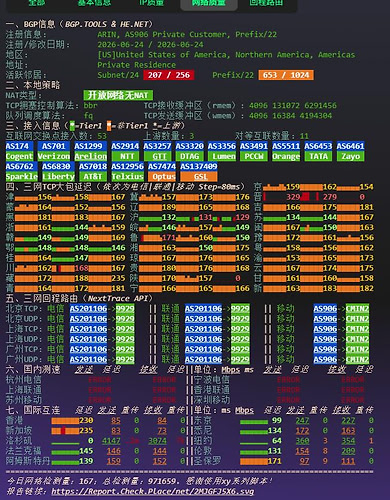Click the red 207 / 256 subnet badge
The width and height of the screenshot is (390, 500).
tap(169, 75)
